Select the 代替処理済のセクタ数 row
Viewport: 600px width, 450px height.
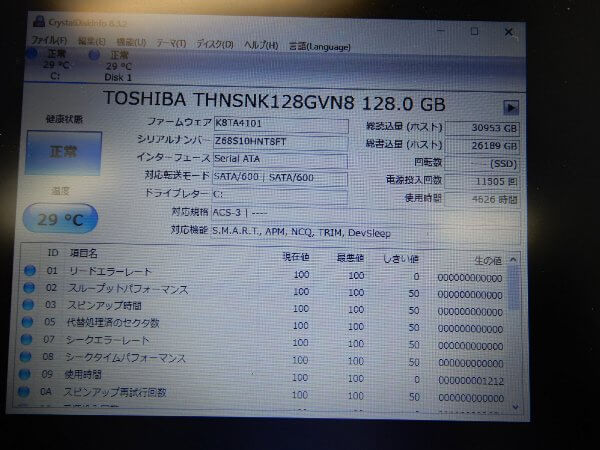(x=264, y=325)
